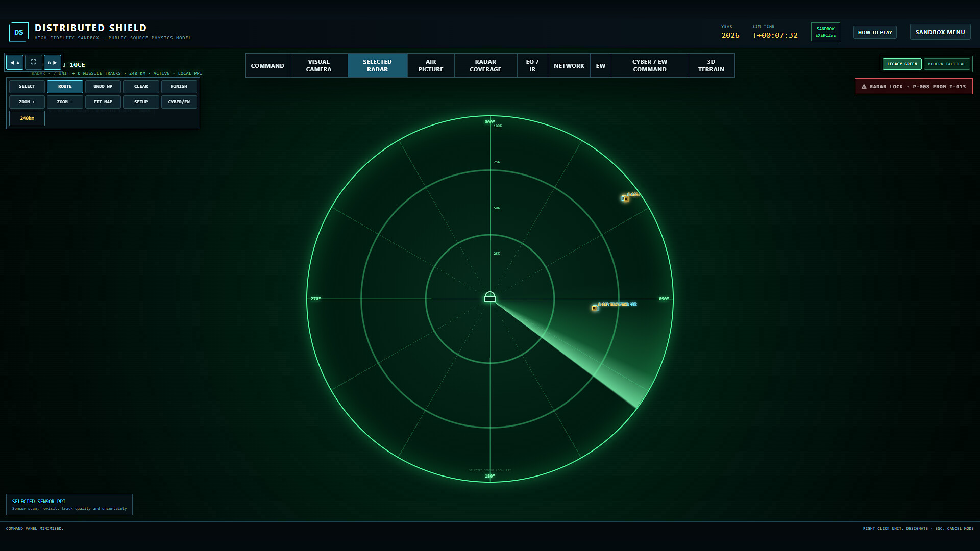Click the Fit Map button
The image size is (980, 551).
tap(103, 102)
